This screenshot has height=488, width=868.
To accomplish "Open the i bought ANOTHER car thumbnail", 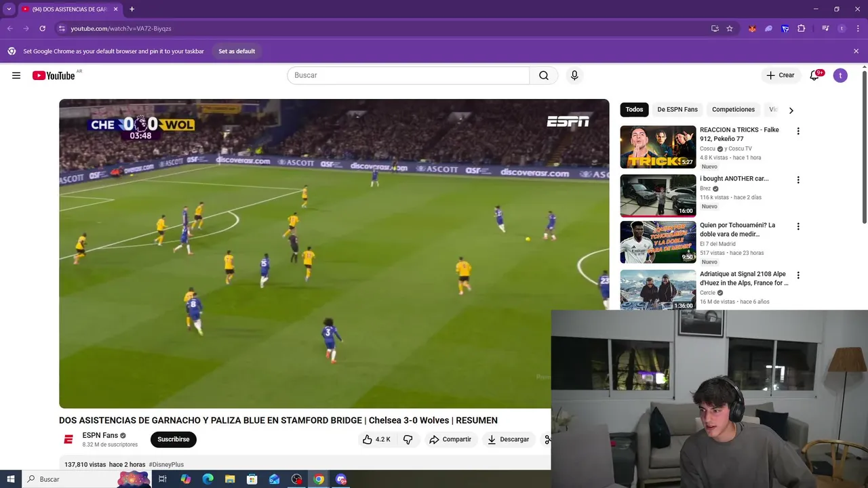I will tap(658, 196).
